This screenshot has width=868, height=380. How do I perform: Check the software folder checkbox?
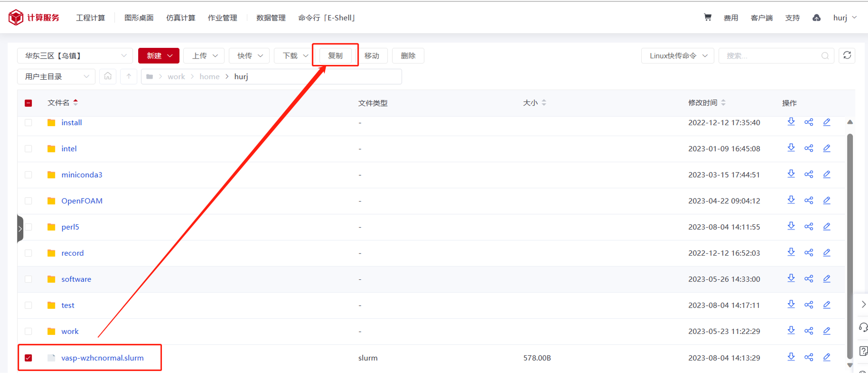tap(28, 279)
